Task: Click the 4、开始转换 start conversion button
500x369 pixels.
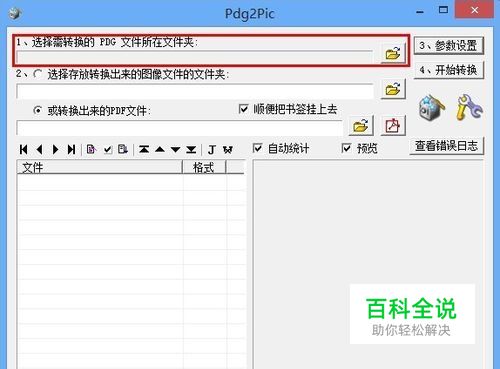Action: pos(449,70)
